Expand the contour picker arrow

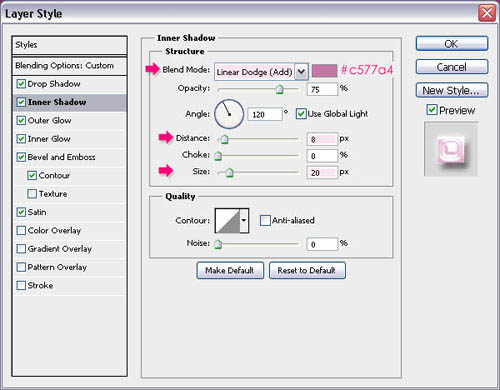244,220
